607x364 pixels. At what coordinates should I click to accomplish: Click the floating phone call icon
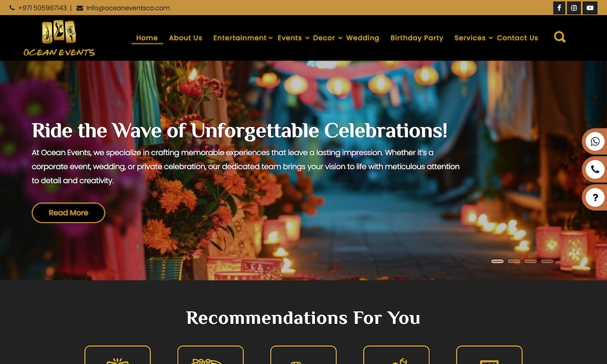point(595,169)
